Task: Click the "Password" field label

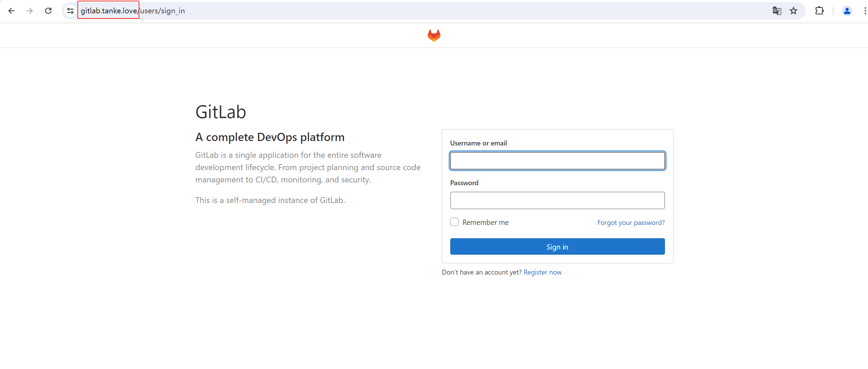Action: [x=464, y=183]
